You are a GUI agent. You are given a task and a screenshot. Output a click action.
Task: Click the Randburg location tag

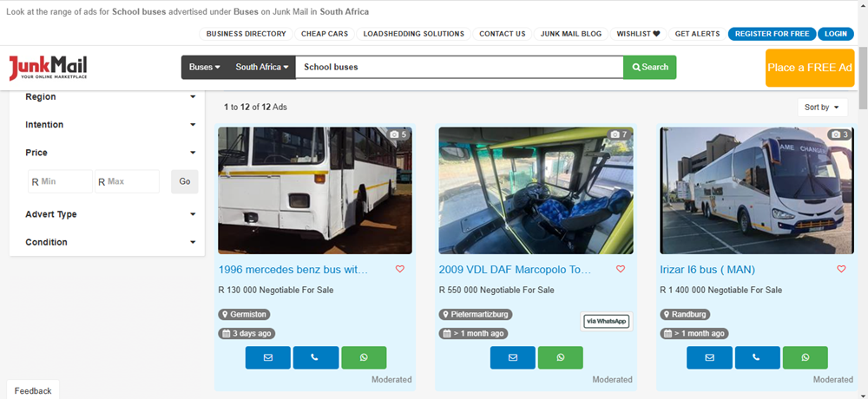(685, 314)
